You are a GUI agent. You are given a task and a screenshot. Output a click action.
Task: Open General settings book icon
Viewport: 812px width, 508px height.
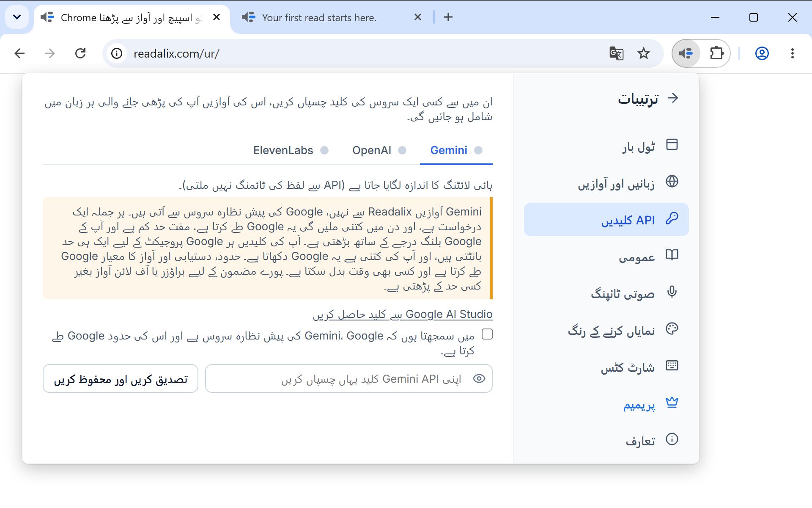pos(672,255)
